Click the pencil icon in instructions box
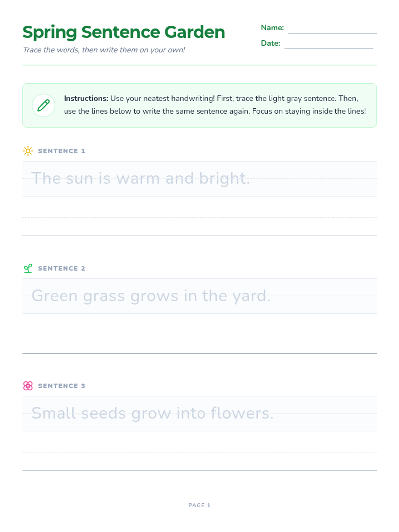Viewport: 399px width, 532px height. click(43, 105)
